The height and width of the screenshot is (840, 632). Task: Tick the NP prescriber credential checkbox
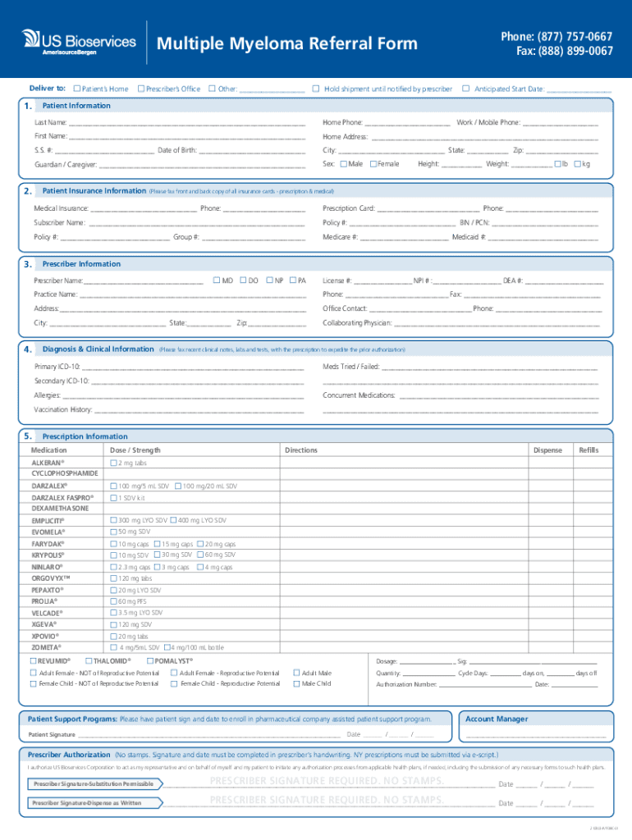coord(268,281)
